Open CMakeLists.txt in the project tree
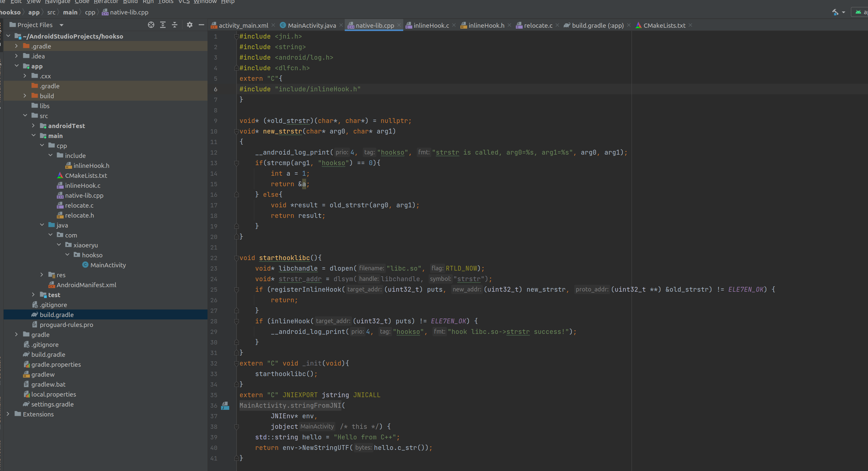The image size is (868, 471). (x=86, y=175)
